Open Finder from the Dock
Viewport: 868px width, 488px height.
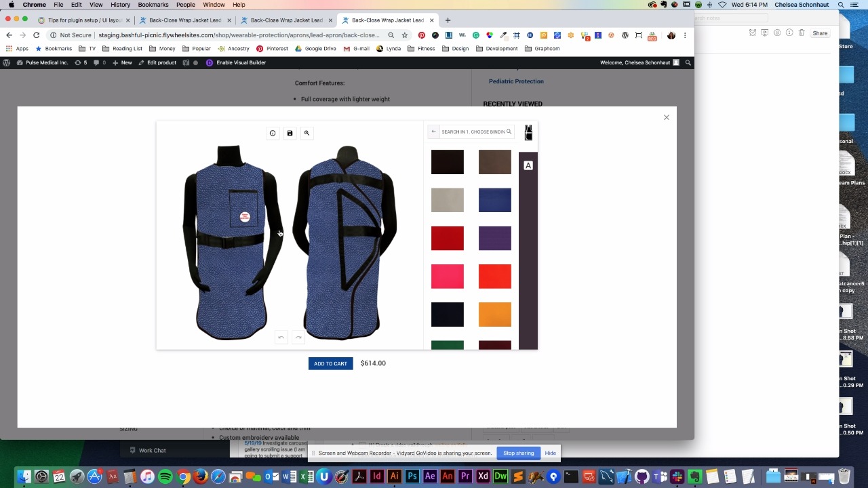(24, 476)
